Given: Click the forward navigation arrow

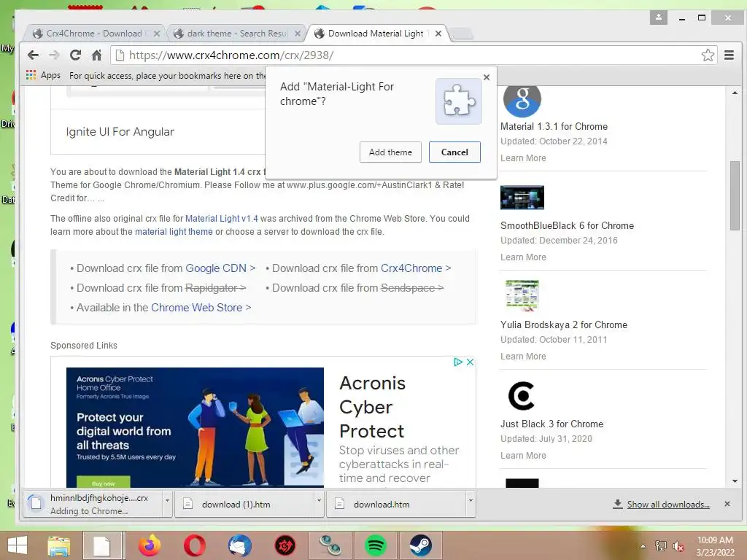Looking at the screenshot, I should (x=54, y=55).
